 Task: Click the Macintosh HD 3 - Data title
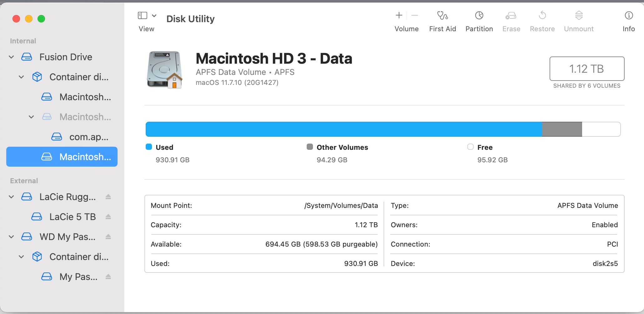pos(274,59)
